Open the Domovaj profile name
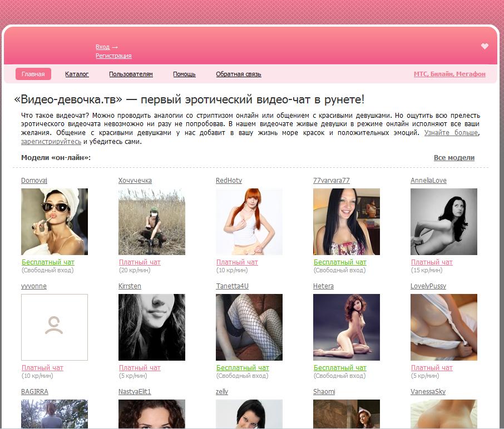This screenshot has width=504, height=429. pos(34,181)
